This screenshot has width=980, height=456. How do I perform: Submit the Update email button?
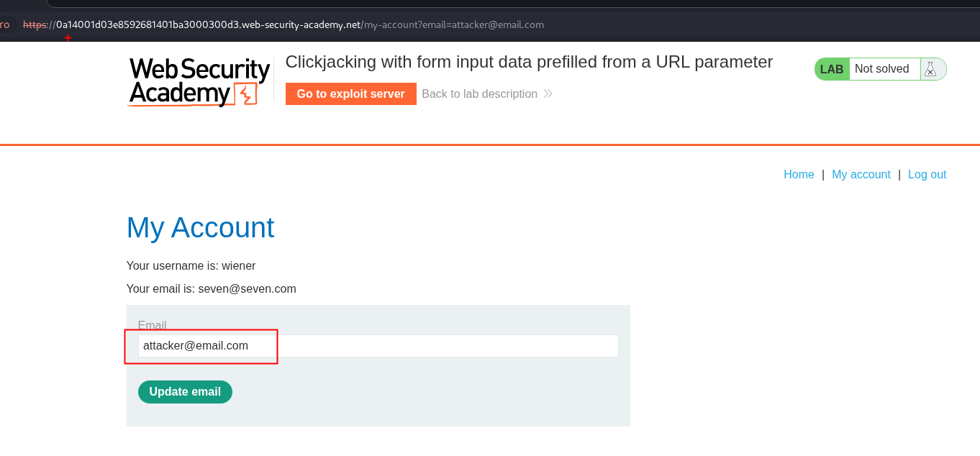[x=185, y=392]
